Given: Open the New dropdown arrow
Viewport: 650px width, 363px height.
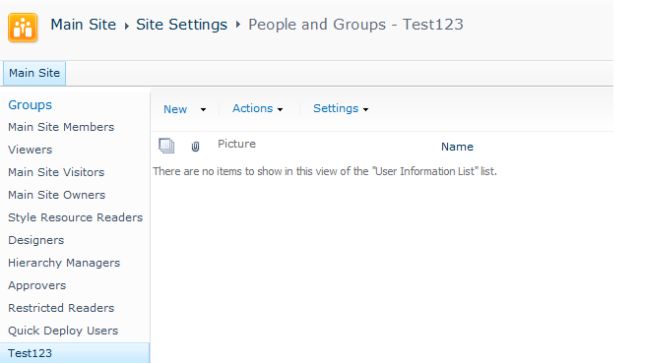Looking at the screenshot, I should tap(203, 109).
